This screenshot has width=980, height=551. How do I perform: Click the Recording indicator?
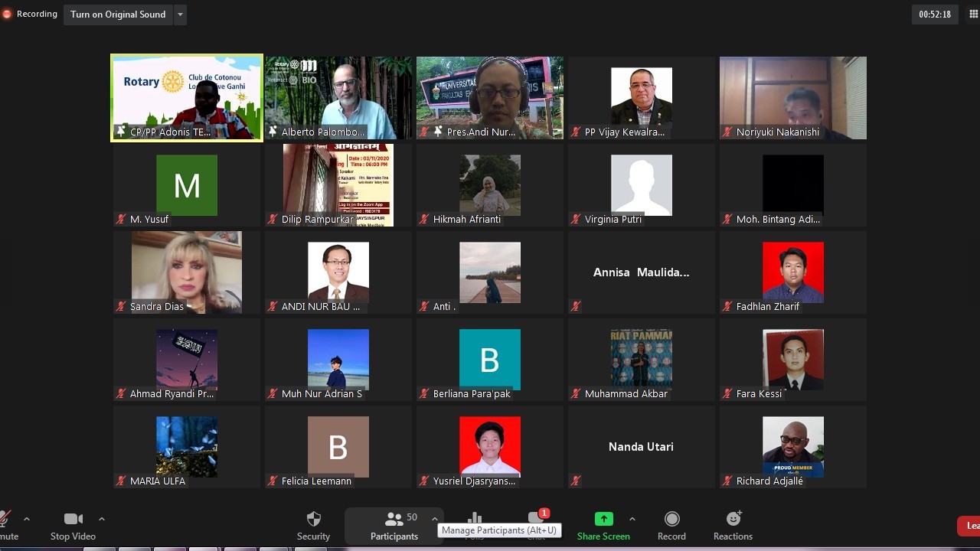point(30,14)
